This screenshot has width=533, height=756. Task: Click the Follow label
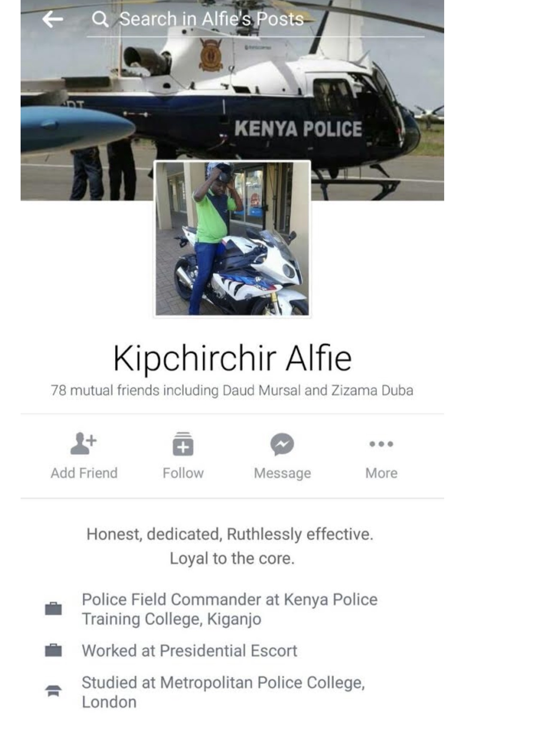183,473
